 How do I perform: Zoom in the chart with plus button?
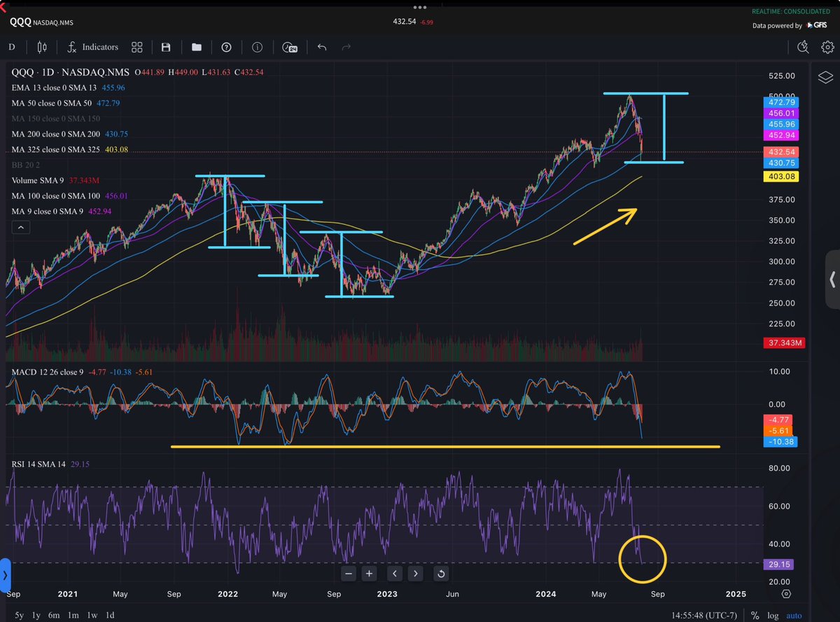tap(370, 574)
